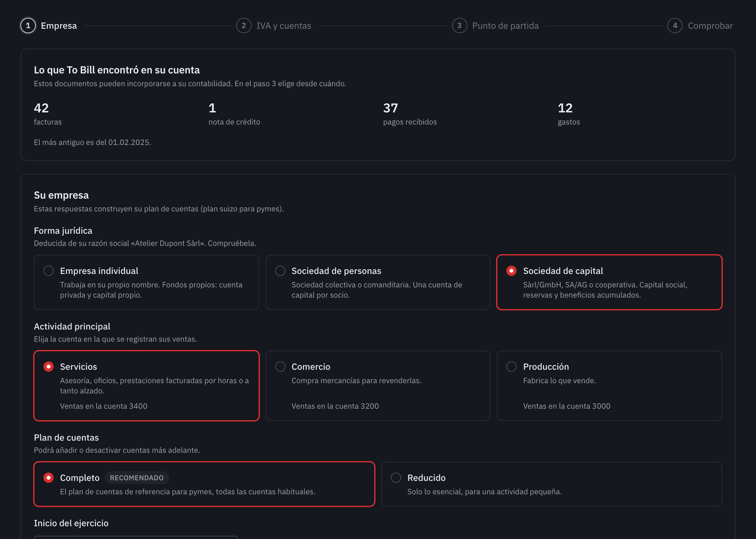
Task: Click the Sociedad de capital card description
Action: click(605, 290)
